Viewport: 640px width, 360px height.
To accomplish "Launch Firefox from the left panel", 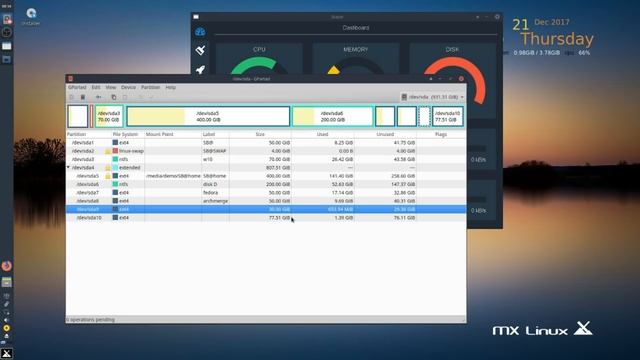I will (x=7, y=266).
